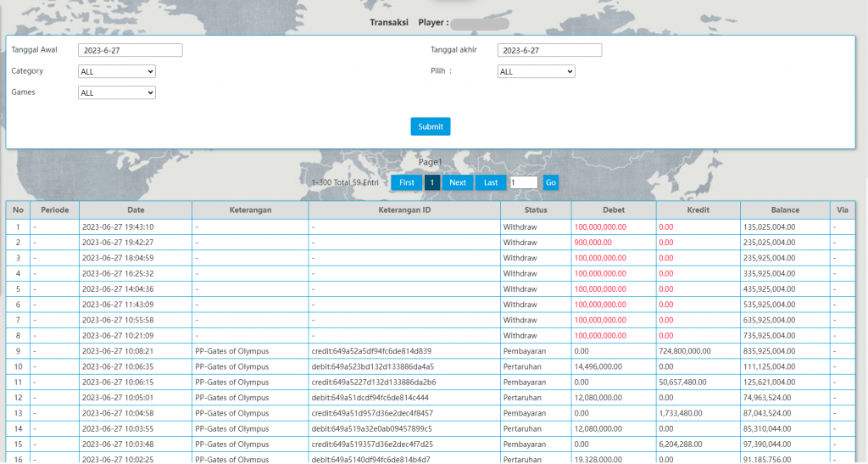Image resolution: width=868 pixels, height=464 pixels.
Task: Click the Date column header
Action: coord(136,210)
